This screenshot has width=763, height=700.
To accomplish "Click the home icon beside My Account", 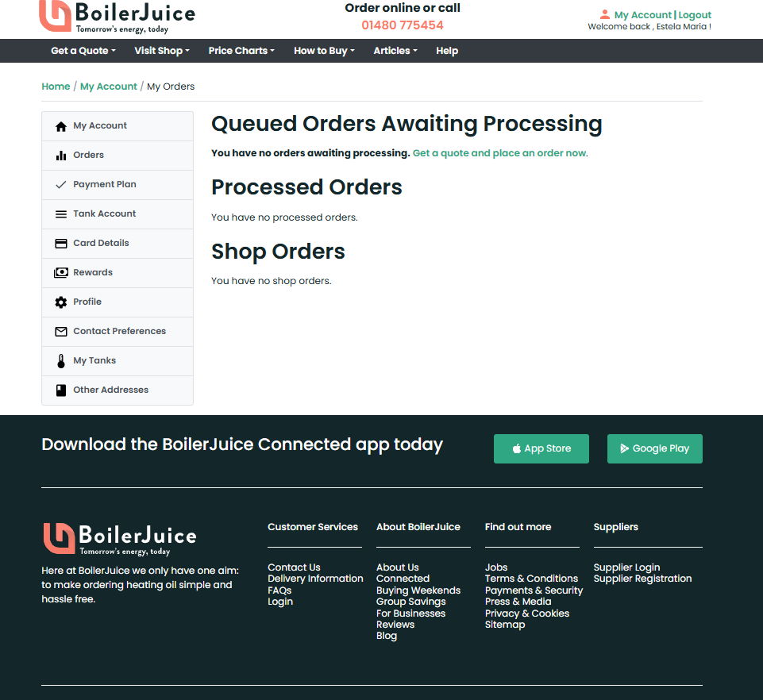I will 61,126.
